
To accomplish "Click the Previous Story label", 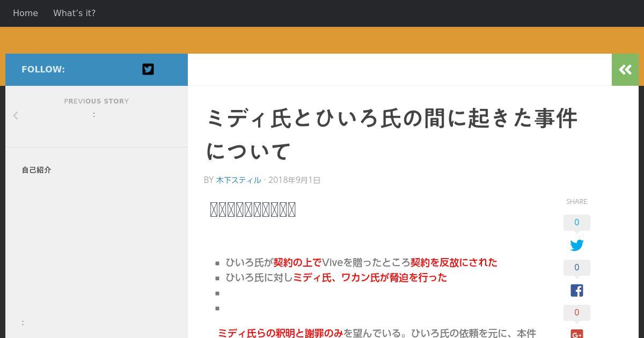I will point(97,101).
